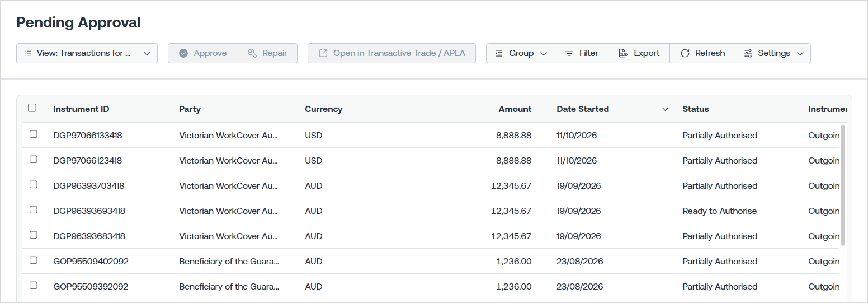
Task: Click the external link icon for Transactive Trade
Action: click(323, 53)
